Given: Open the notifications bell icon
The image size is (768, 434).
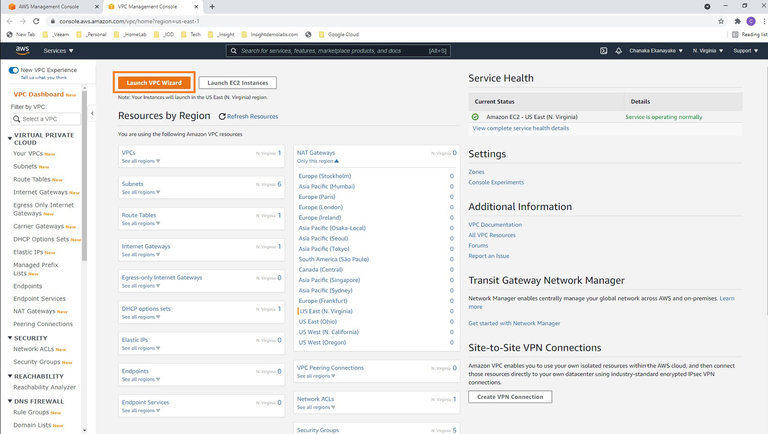Looking at the screenshot, I should point(618,50).
